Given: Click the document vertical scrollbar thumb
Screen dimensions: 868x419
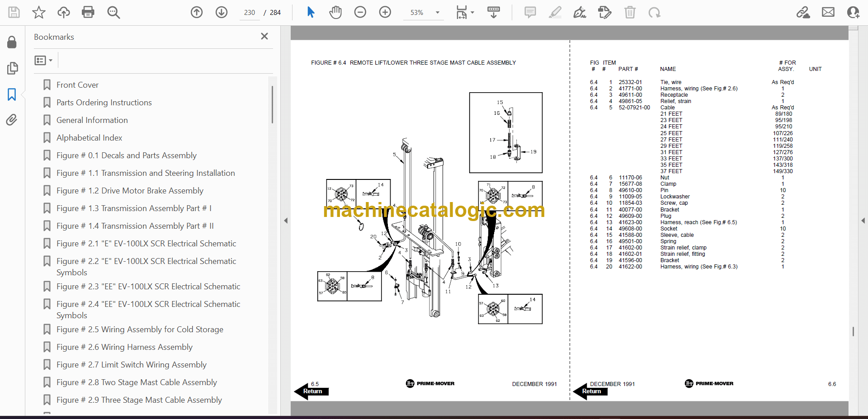Looking at the screenshot, I should [x=853, y=332].
